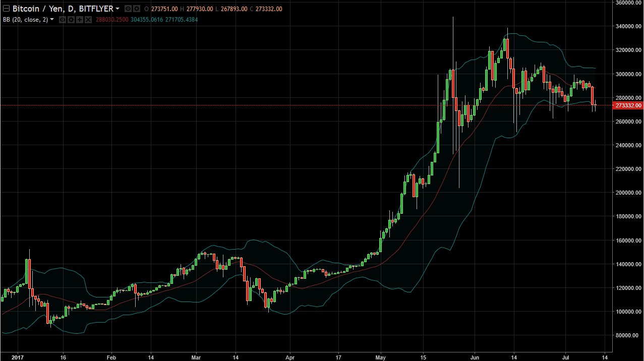Click the BB upper value 304355.0616

[147, 20]
